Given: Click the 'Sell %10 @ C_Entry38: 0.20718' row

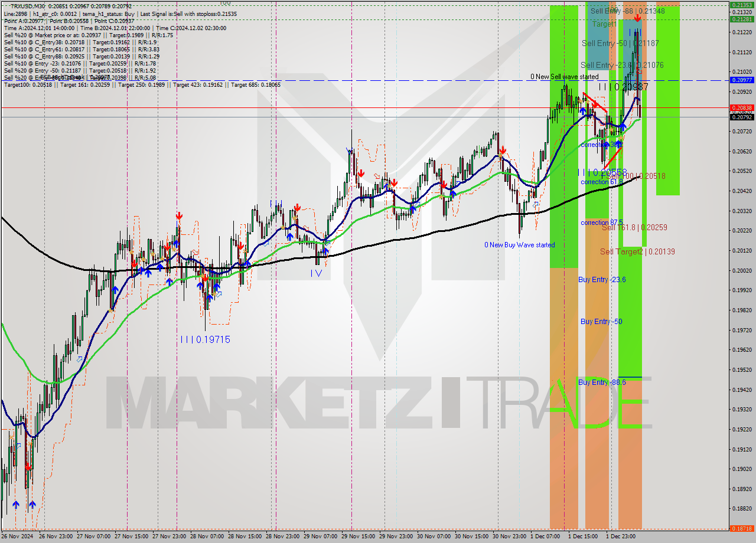Looking at the screenshot, I should click(x=80, y=42).
